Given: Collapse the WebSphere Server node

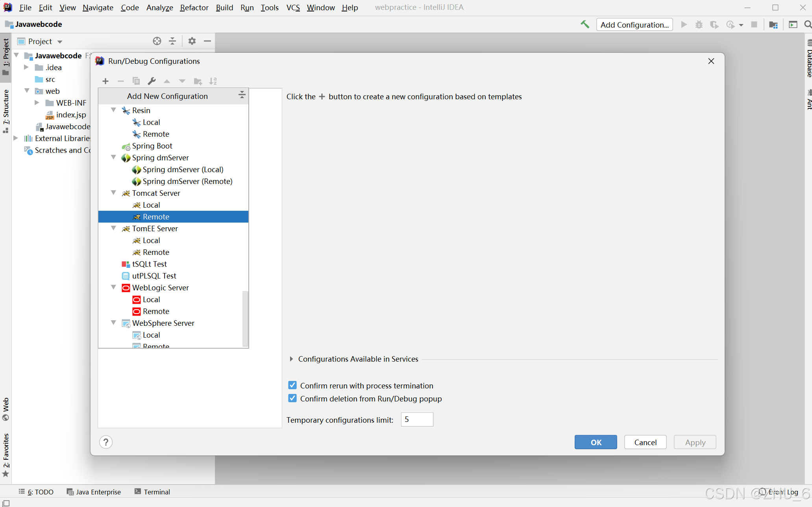Looking at the screenshot, I should (x=113, y=323).
